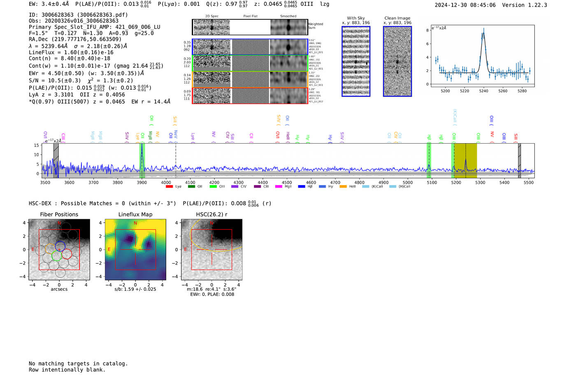
Task: Click the Cont(w) gmag 21.64 line
Action: tap(96, 66)
